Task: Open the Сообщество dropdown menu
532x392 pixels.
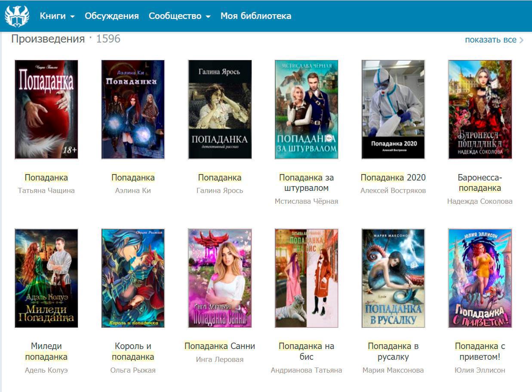Action: pyautogui.click(x=179, y=16)
